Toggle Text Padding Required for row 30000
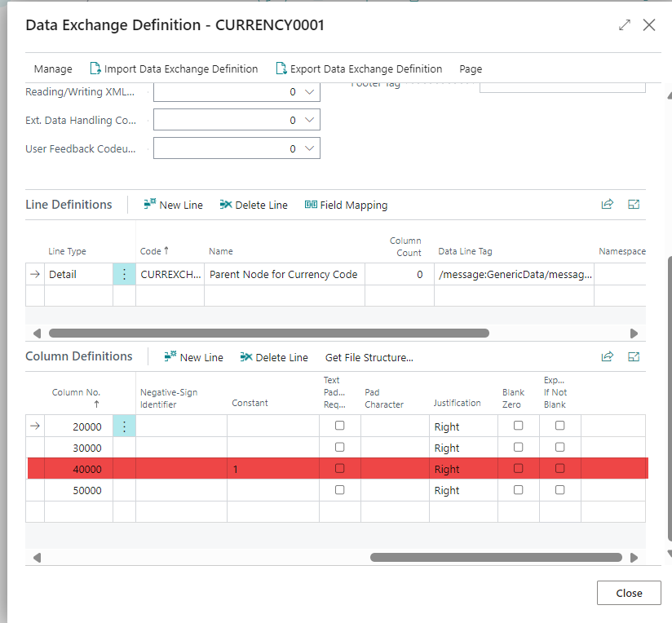Viewport: 672px width, 623px height. (339, 447)
